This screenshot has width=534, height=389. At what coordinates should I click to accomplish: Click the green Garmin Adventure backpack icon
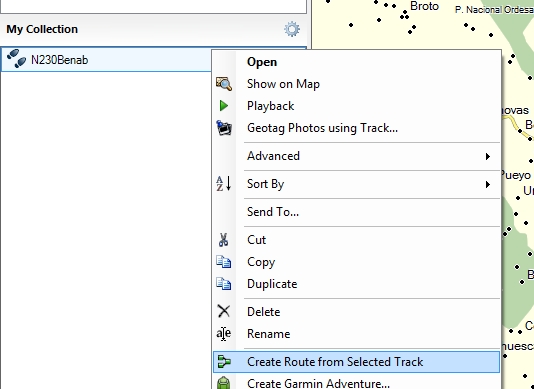click(224, 383)
